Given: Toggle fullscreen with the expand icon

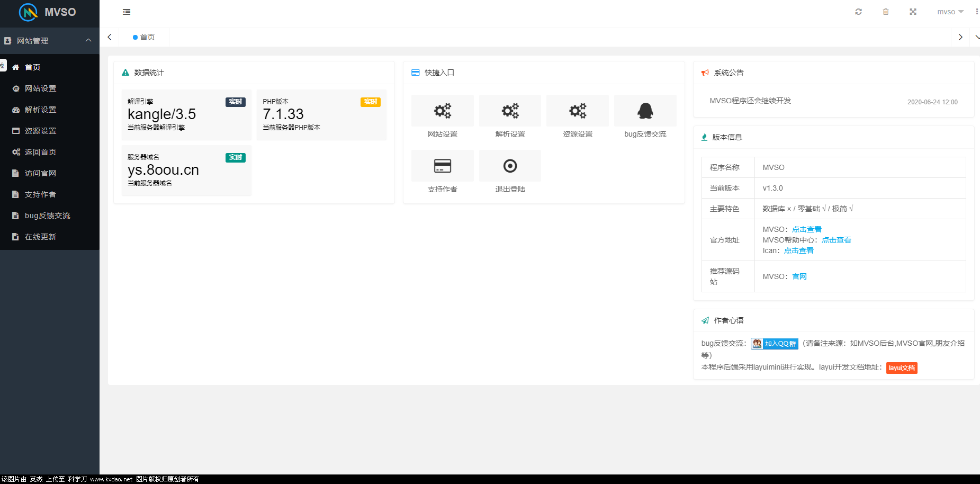Looking at the screenshot, I should pyautogui.click(x=913, y=12).
